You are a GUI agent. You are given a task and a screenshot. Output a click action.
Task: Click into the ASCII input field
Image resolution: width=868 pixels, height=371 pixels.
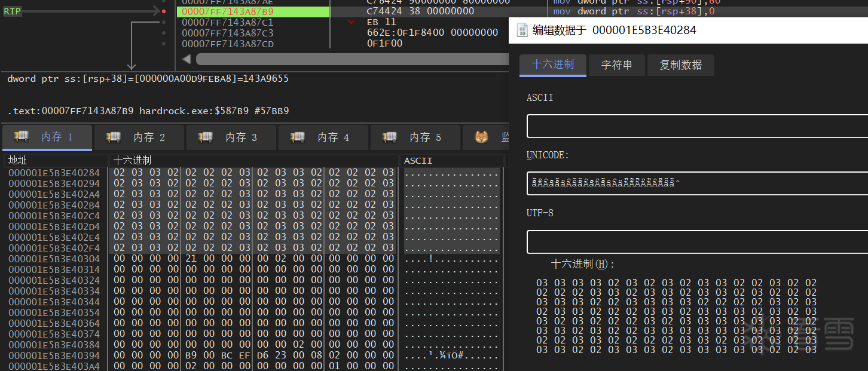point(697,126)
